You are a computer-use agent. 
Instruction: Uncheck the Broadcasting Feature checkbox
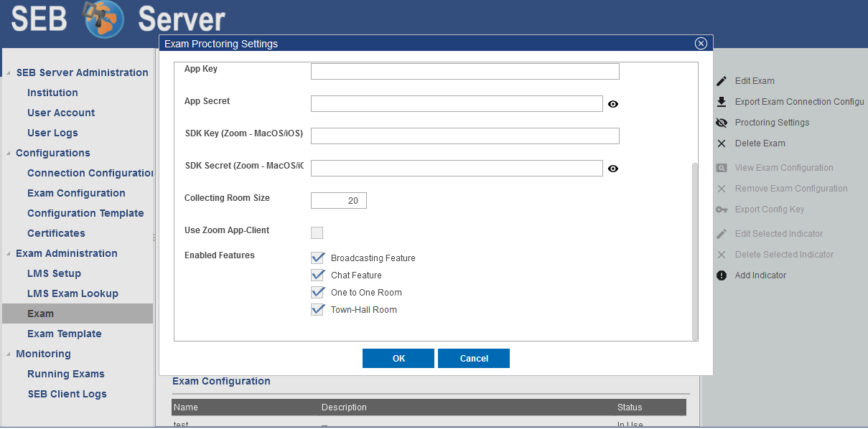318,258
